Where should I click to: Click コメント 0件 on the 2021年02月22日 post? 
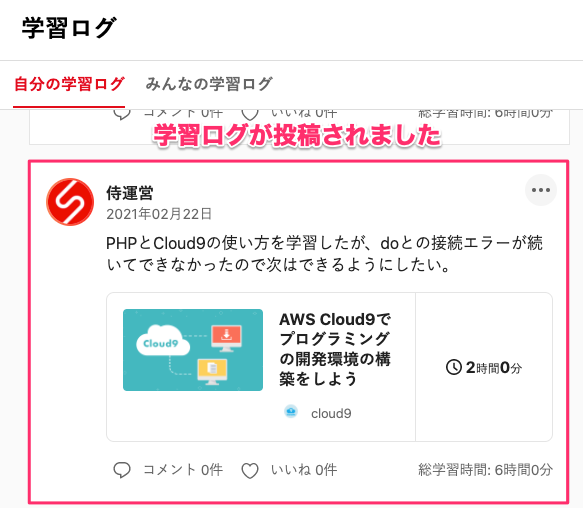point(183,470)
